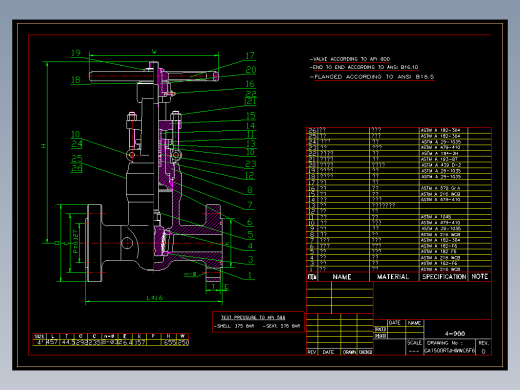Select balloon callout 7 on valve drawing

250,205
